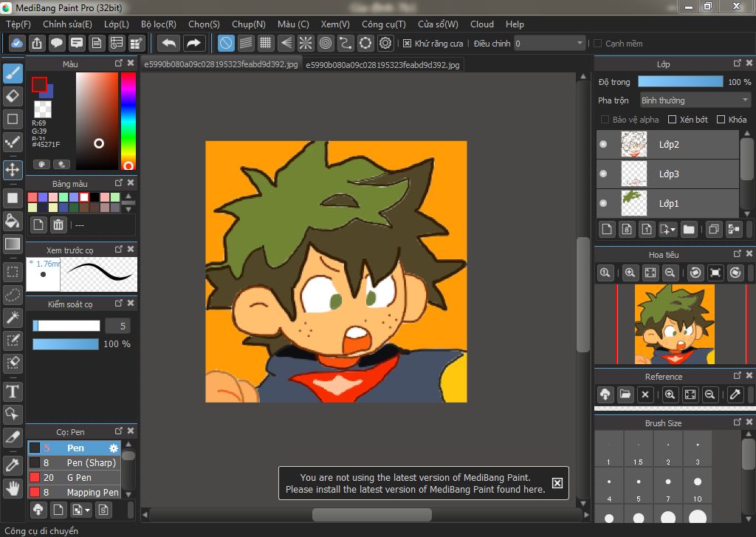Screen dimensions: 756x537
Task: Create a new layer in Lớp panel
Action: [607, 229]
